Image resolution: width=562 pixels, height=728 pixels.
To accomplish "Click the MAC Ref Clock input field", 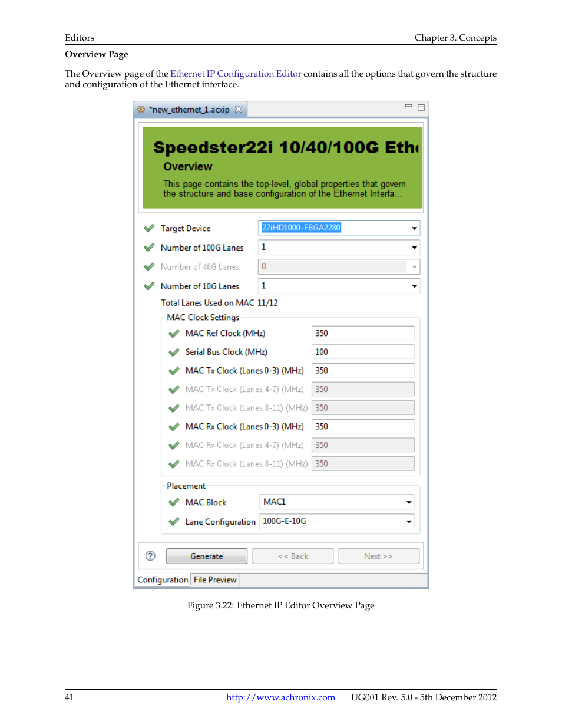I will coord(363,333).
